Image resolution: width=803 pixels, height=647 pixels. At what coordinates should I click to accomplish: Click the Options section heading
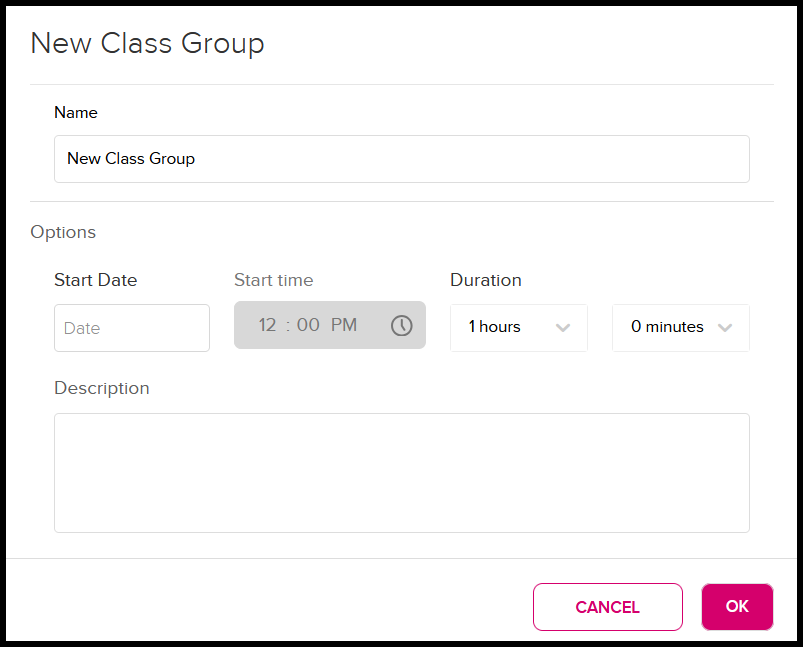pyautogui.click(x=63, y=232)
